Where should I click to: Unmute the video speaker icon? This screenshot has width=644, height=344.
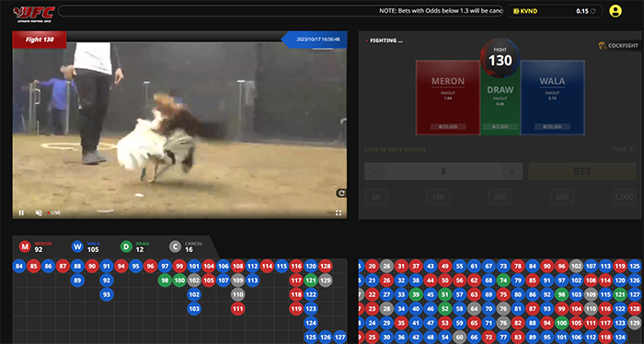tap(39, 212)
